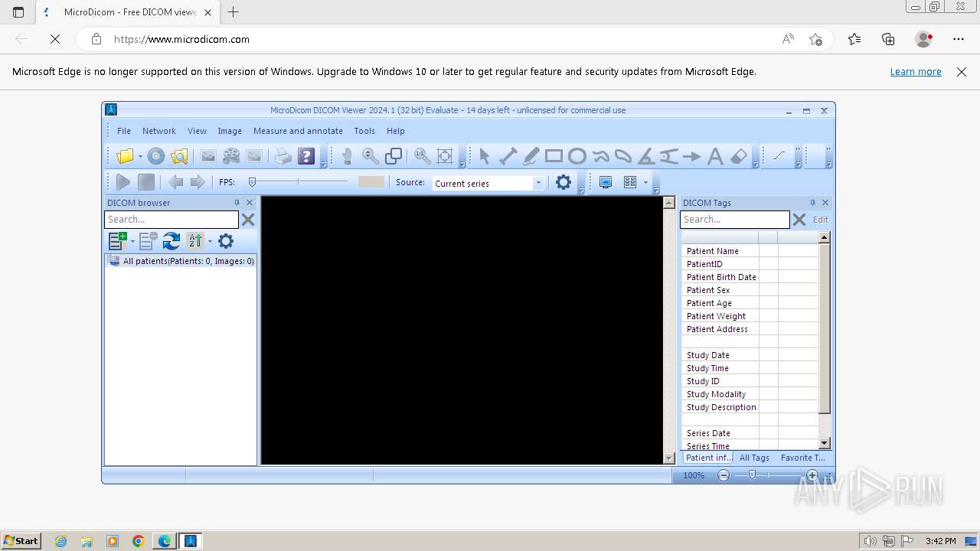Select the Ellipse annotation tool
The image size is (980, 551).
point(577,156)
